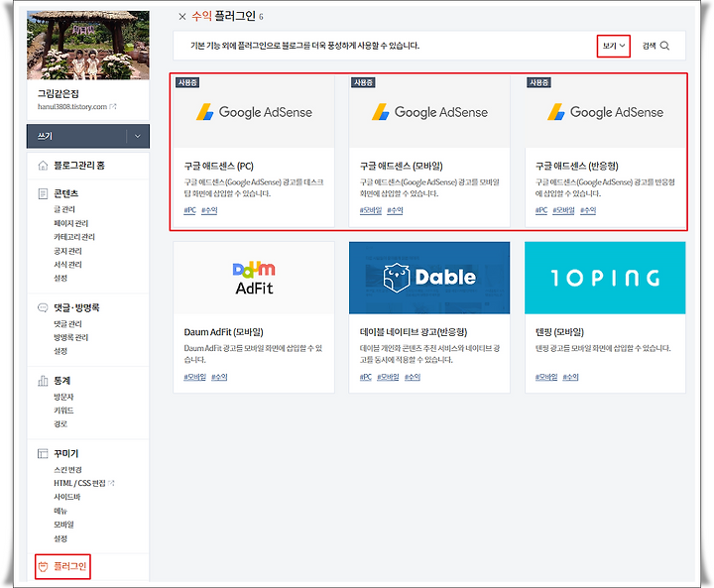The image size is (714, 588).
Task: Open 서식 관리 menu item
Action: 67,265
